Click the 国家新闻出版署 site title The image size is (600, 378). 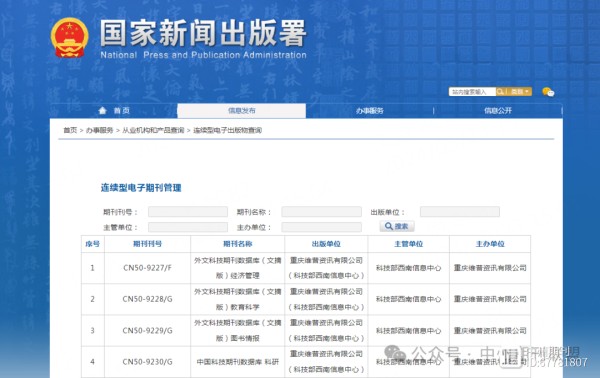[203, 33]
